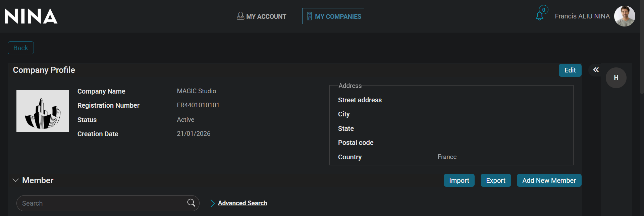Screen dimensions: 644x216
Task: Click the MAGIC Studio company logo image
Action: [43, 111]
